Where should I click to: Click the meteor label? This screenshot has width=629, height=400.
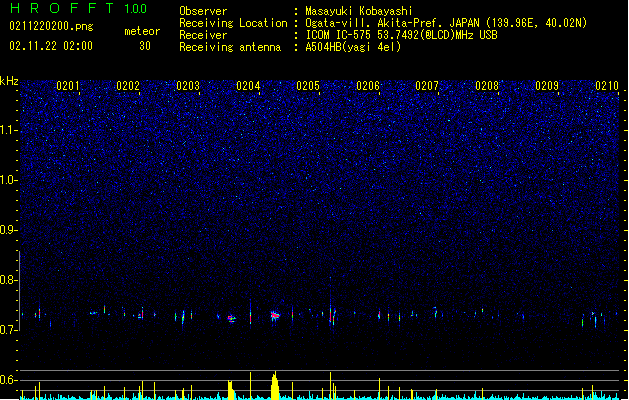[x=142, y=31]
